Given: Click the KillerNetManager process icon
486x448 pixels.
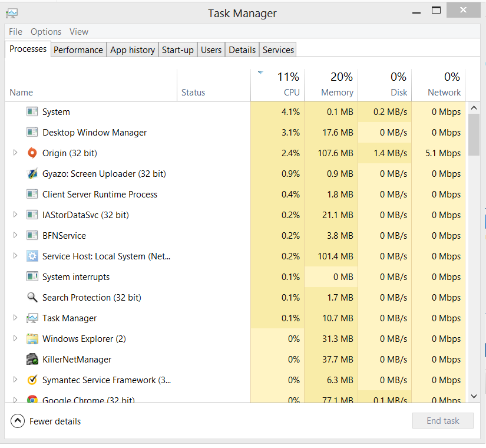Looking at the screenshot, I should [32, 360].
